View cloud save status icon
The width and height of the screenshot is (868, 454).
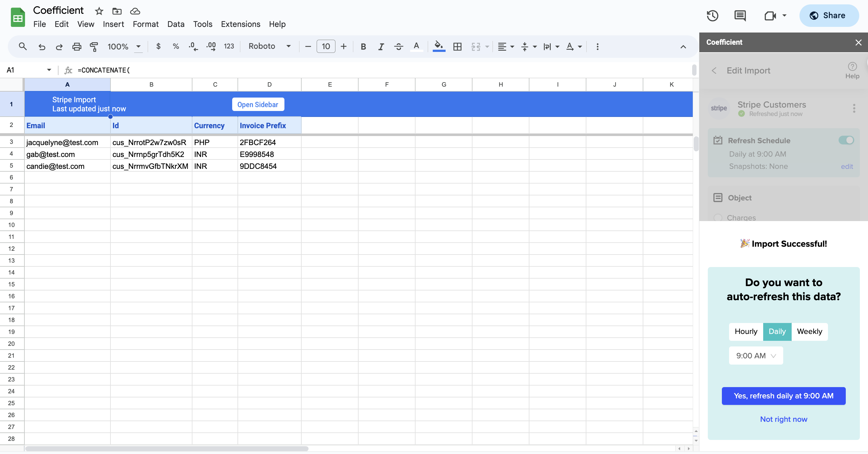tap(135, 11)
